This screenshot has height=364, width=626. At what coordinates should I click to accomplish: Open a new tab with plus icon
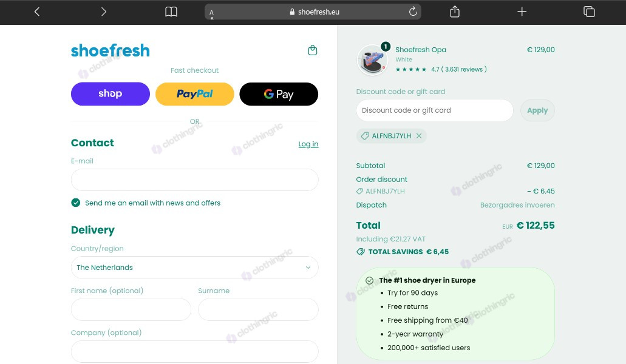(522, 12)
